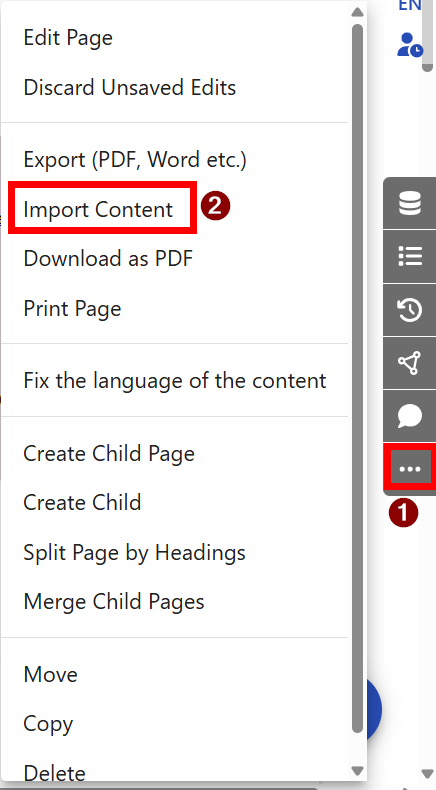The height and width of the screenshot is (790, 436).
Task: Select Create Child Page
Action: point(109,453)
